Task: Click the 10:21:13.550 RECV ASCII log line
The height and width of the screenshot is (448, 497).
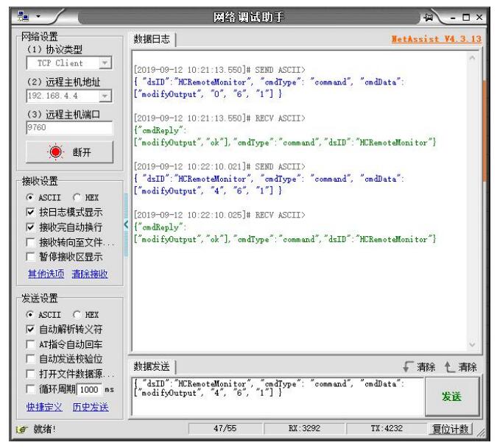Action: (219, 118)
